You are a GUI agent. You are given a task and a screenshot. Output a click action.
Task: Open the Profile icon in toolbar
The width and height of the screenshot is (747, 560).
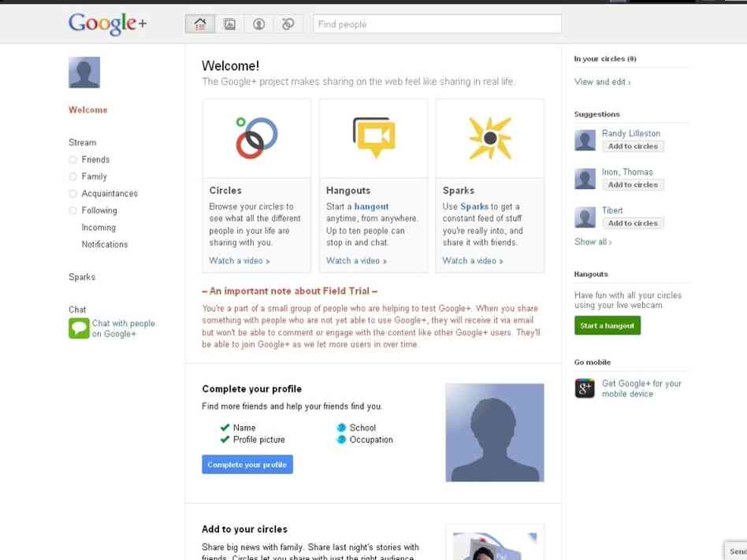[258, 24]
